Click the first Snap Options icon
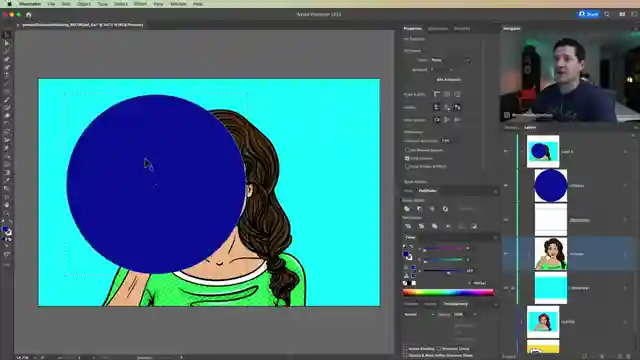Image resolution: width=640 pixels, height=360 pixels. click(437, 120)
